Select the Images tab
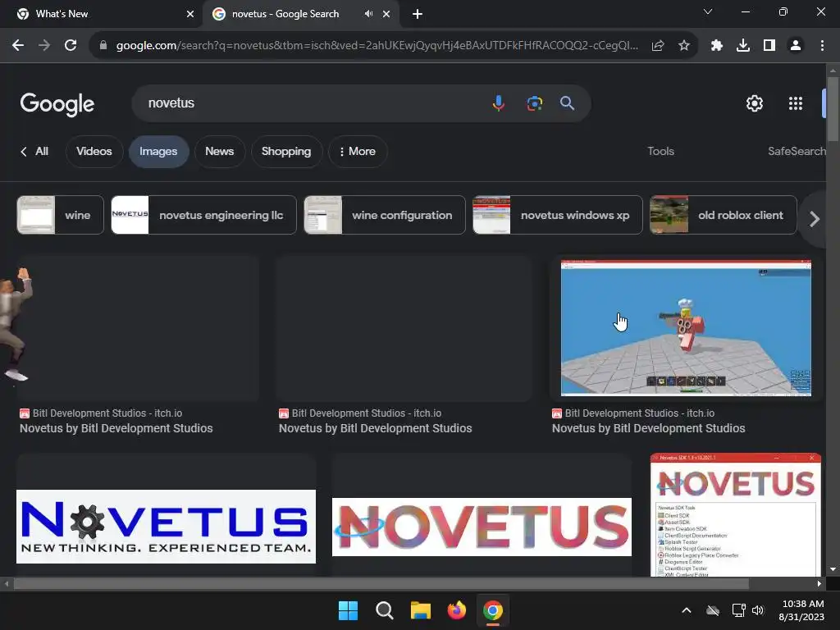This screenshot has height=630, width=840. (x=158, y=152)
